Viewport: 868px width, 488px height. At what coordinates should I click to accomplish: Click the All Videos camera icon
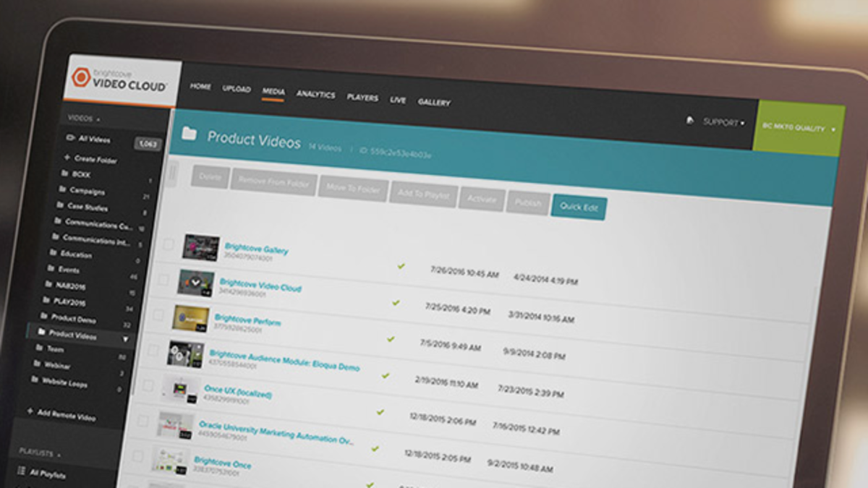70,137
